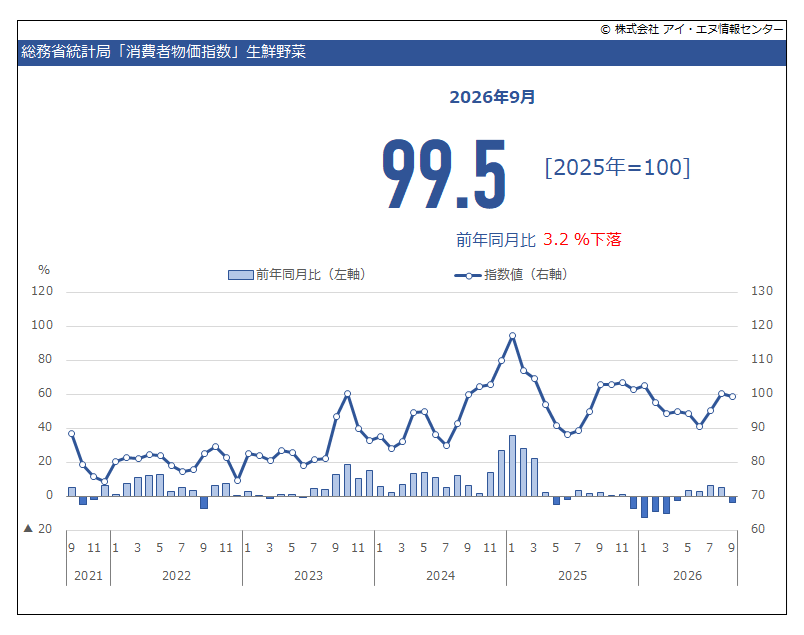
Task: Click the peak line marker at January 2025
Action: (512, 336)
